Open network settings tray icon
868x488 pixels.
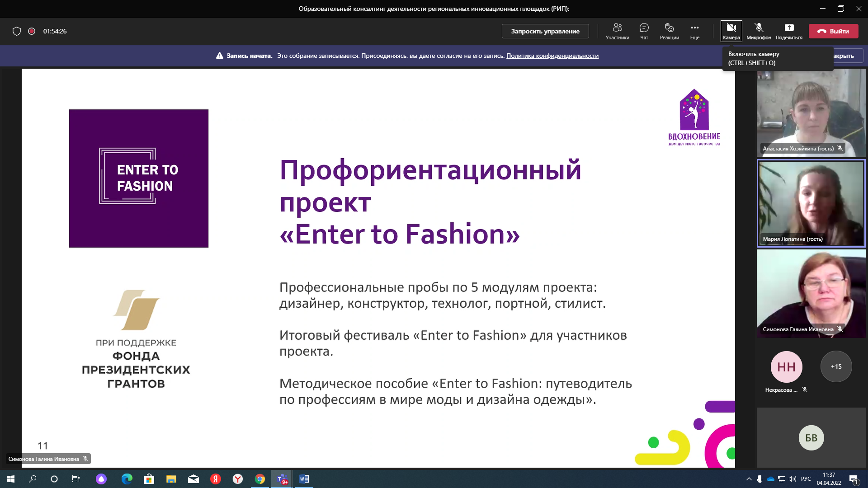(x=782, y=479)
